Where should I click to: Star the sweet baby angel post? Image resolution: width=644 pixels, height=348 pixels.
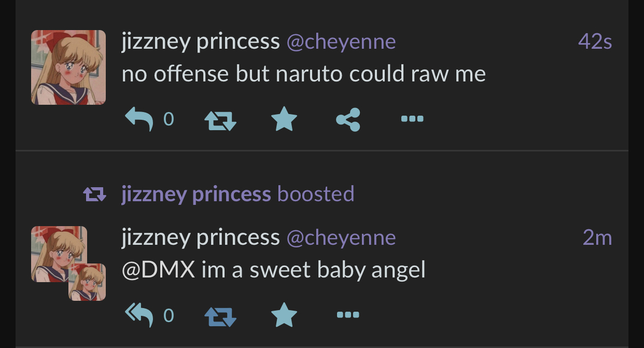[284, 315]
